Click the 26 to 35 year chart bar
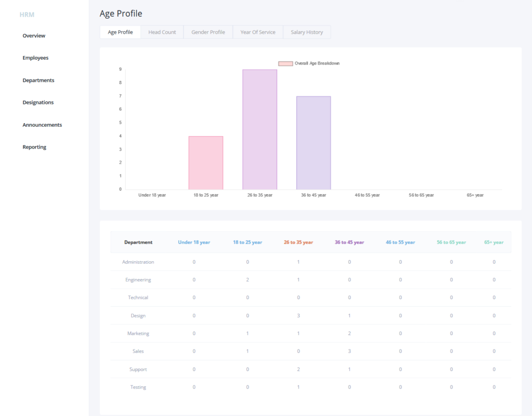Image resolution: width=532 pixels, height=416 pixels. 259,130
